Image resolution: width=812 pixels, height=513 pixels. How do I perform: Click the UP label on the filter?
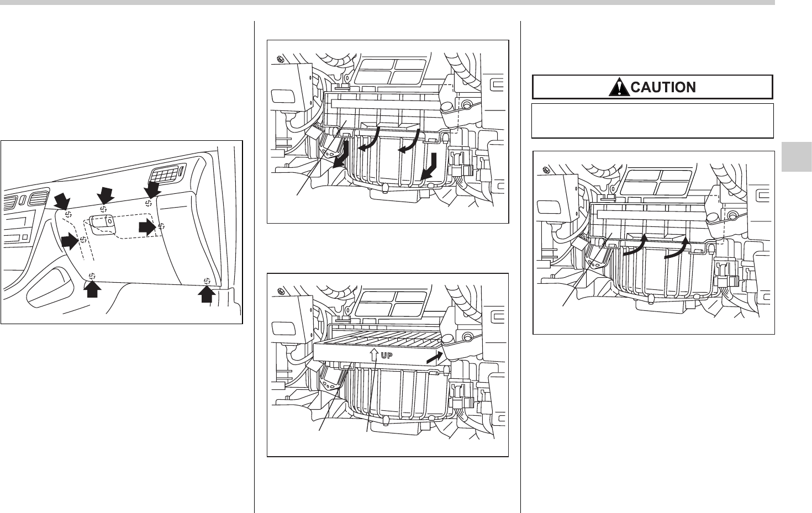387,356
